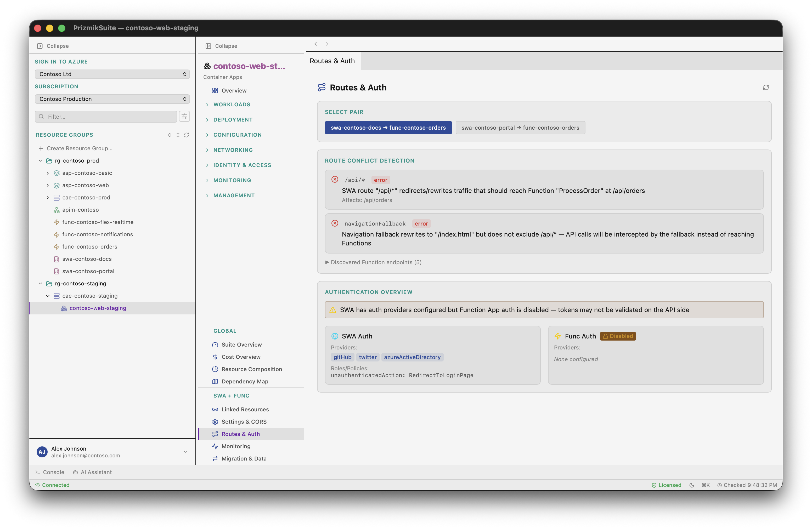
Task: Collapse rg-contoso-prod resource group
Action: click(41, 160)
